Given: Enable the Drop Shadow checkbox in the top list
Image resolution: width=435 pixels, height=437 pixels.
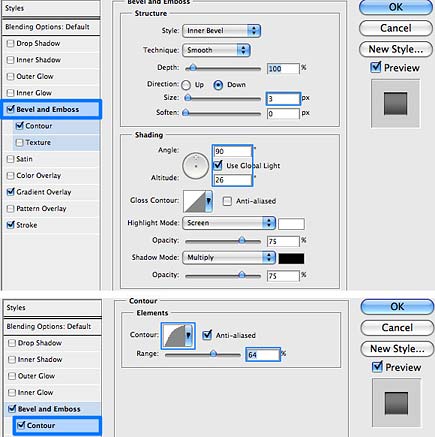Looking at the screenshot, I should coord(11,43).
